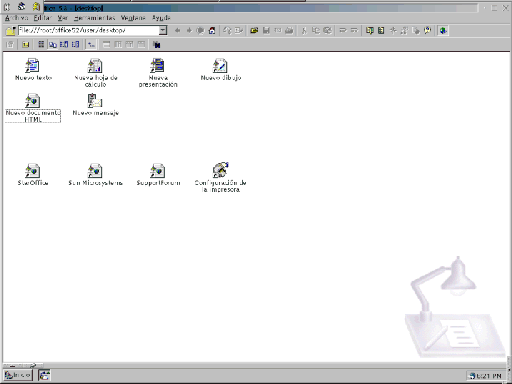Screen dimensions: 512x384
Task: Toggle the globe Internet online icon
Action: (443, 31)
